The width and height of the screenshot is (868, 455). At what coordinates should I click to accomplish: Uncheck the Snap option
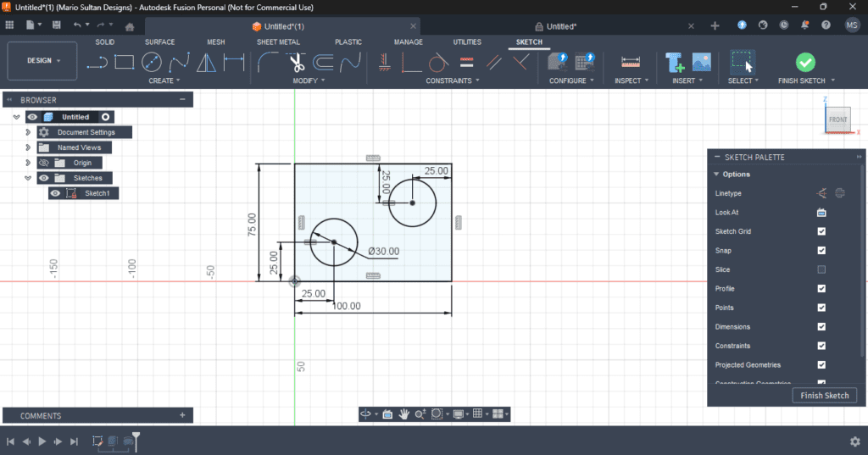821,251
